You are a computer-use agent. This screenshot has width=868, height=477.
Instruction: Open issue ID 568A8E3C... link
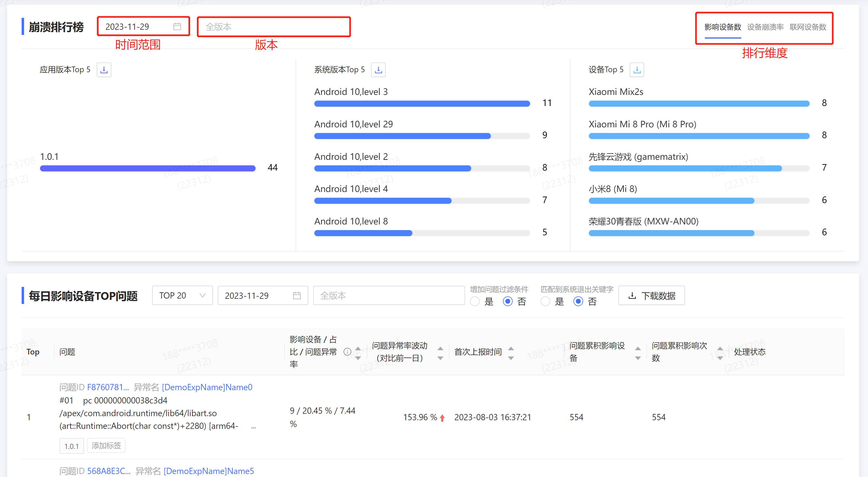click(x=109, y=471)
